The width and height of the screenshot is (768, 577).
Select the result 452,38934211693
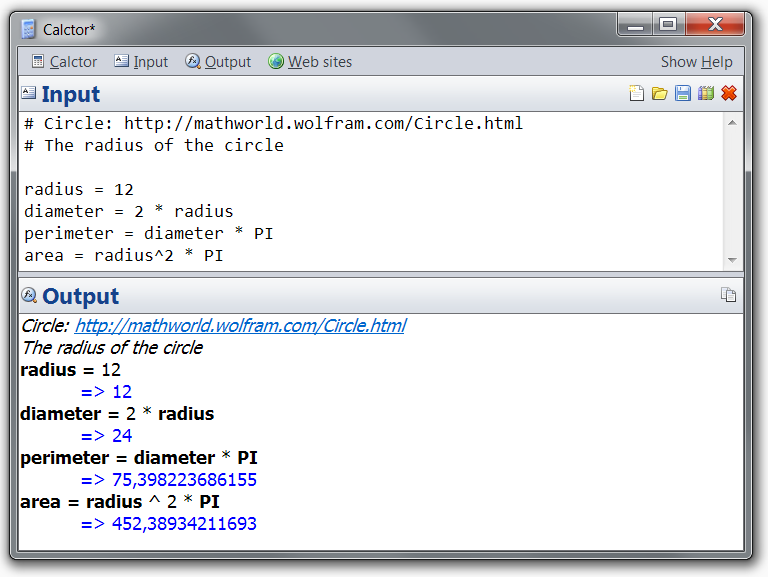[x=184, y=524]
